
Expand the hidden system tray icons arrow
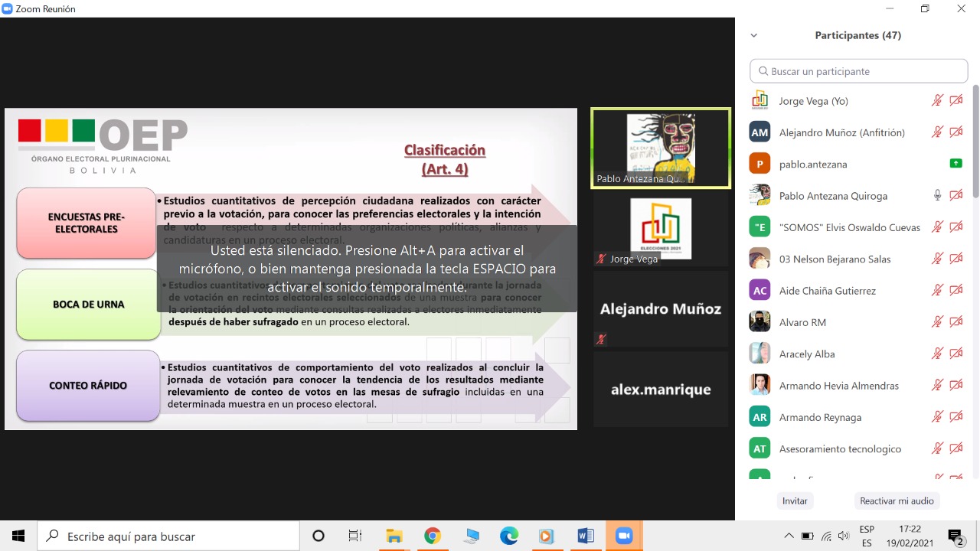[789, 536]
